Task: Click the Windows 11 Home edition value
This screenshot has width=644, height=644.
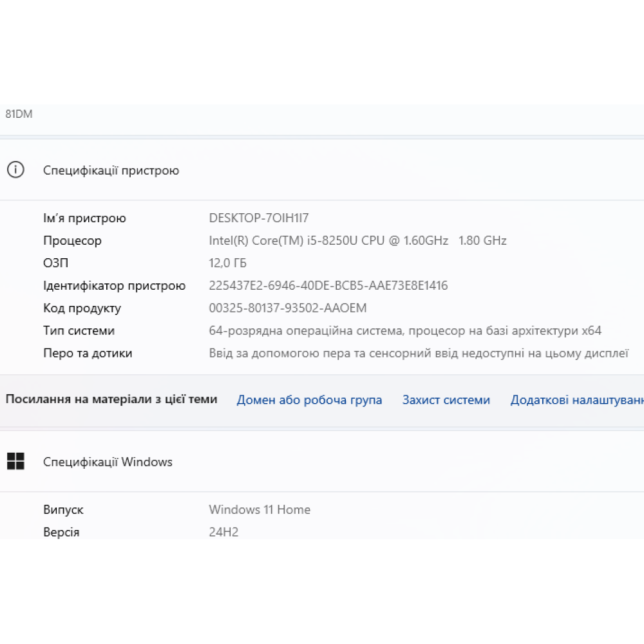Action: (x=259, y=510)
